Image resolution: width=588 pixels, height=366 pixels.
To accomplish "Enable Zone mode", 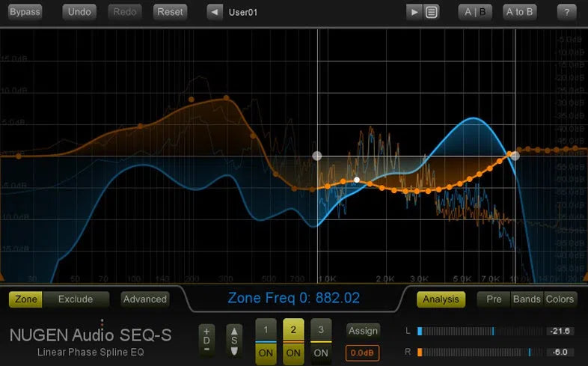I will click(26, 299).
